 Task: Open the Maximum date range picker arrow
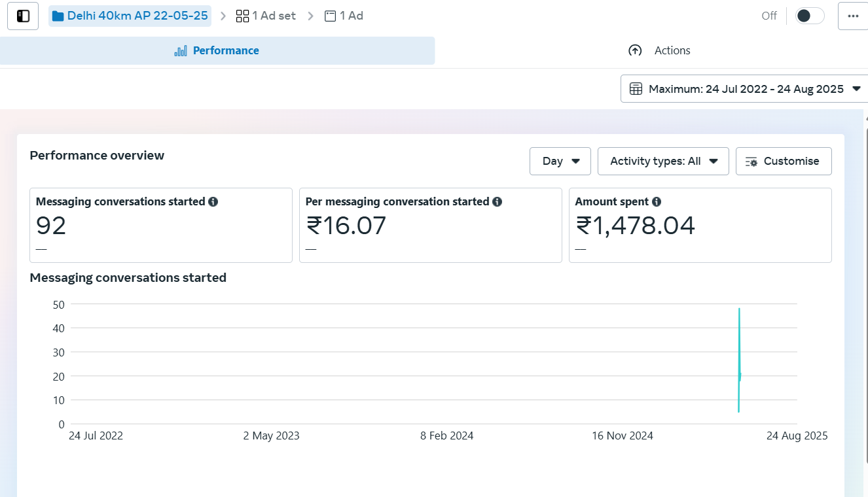[856, 89]
